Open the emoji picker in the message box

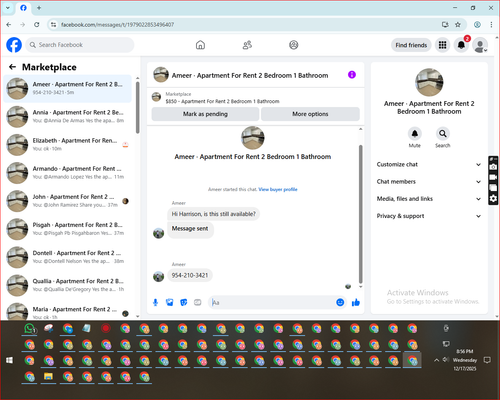click(x=340, y=302)
